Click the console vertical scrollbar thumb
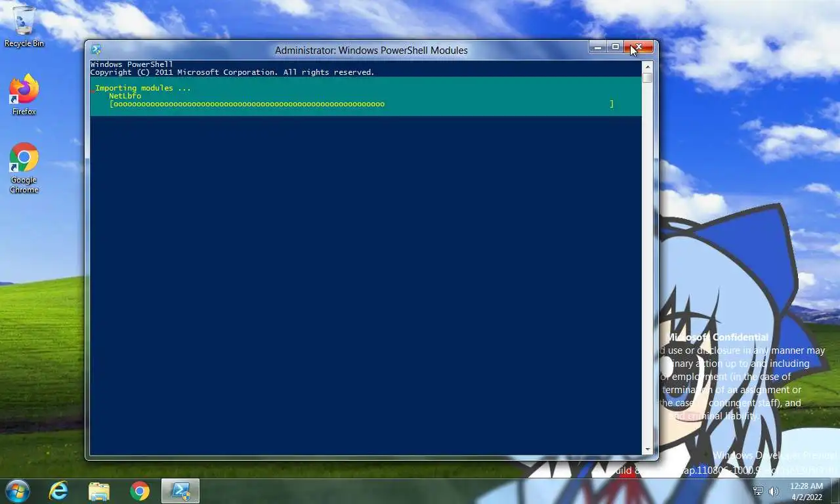Viewport: 840px width, 504px height. [648, 77]
